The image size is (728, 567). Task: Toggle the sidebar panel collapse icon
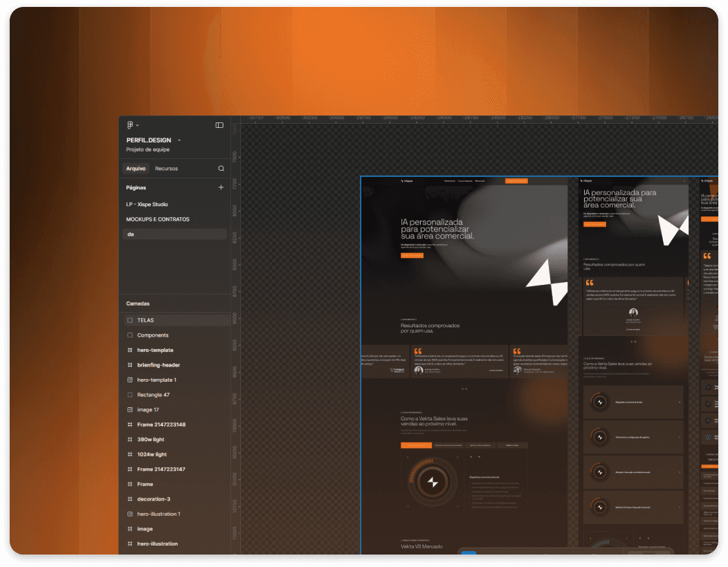tap(219, 124)
